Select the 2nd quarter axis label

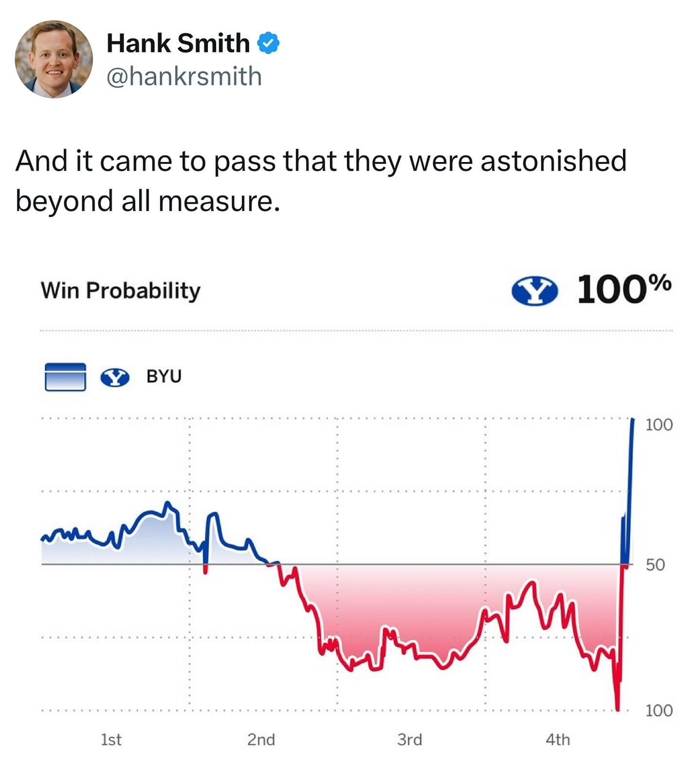pyautogui.click(x=261, y=740)
